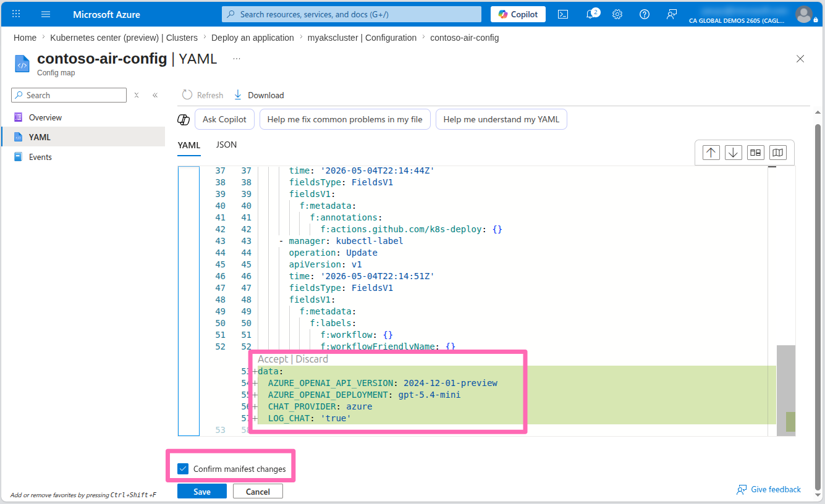Click the search resources box
Image resolution: width=825 pixels, height=504 pixels.
click(x=352, y=14)
